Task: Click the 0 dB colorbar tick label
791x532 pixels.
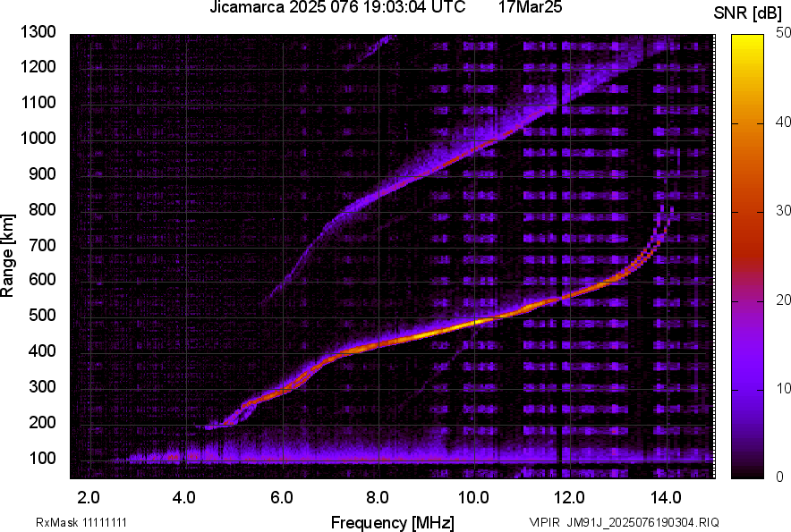Action: coord(779,477)
